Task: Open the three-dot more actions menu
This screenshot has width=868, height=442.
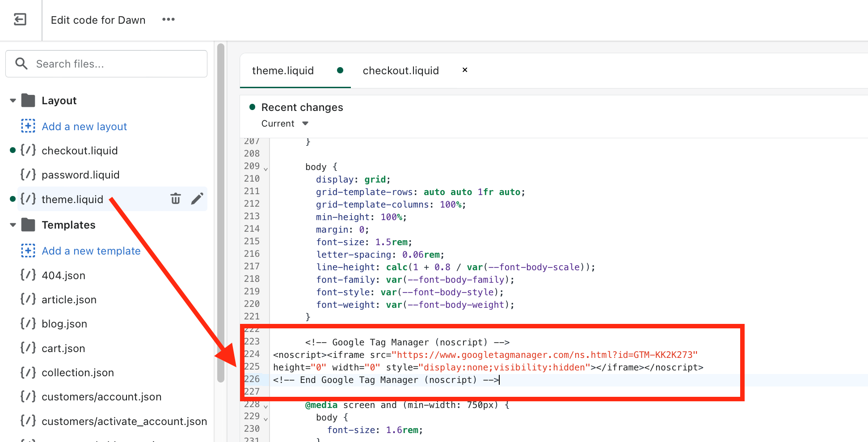Action: pos(169,20)
